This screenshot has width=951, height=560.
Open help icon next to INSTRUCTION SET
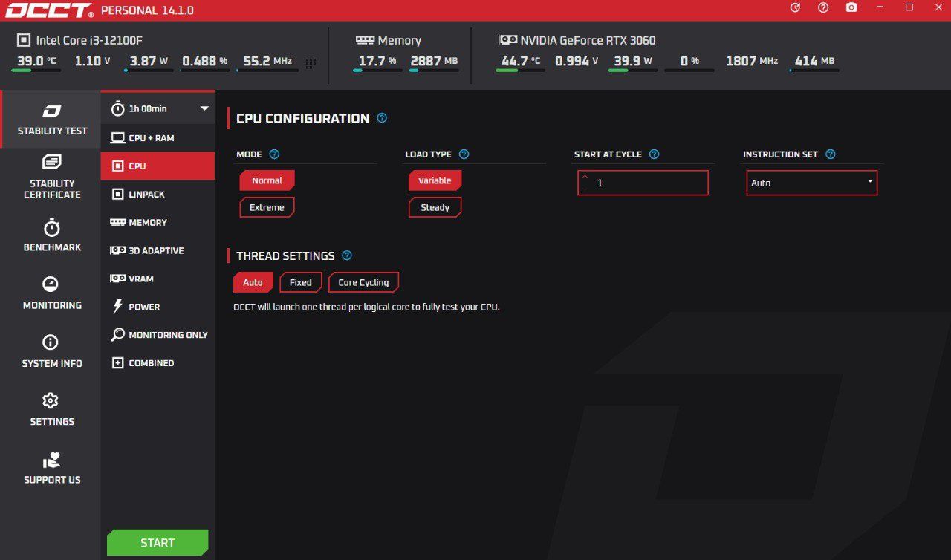tap(831, 154)
